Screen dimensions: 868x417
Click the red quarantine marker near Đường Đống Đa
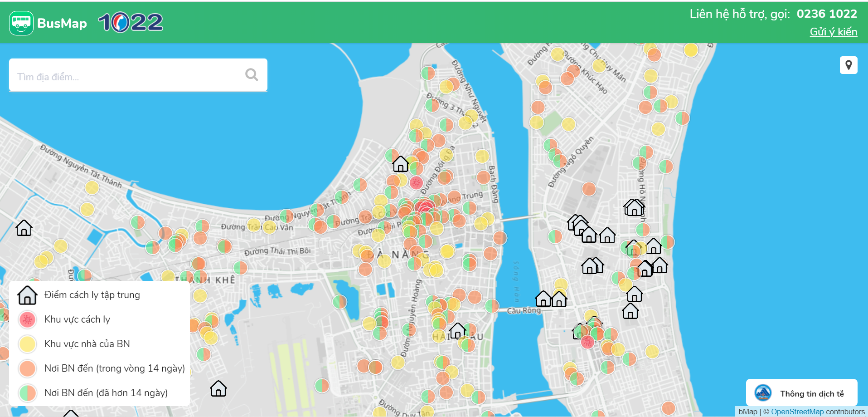[416, 183]
